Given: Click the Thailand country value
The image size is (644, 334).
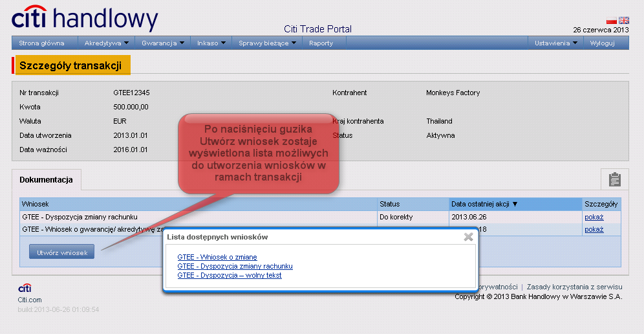Looking at the screenshot, I should pyautogui.click(x=439, y=121).
